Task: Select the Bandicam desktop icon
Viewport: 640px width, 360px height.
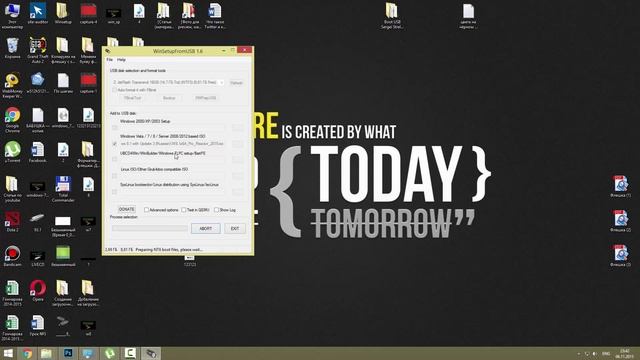Action: (12, 256)
